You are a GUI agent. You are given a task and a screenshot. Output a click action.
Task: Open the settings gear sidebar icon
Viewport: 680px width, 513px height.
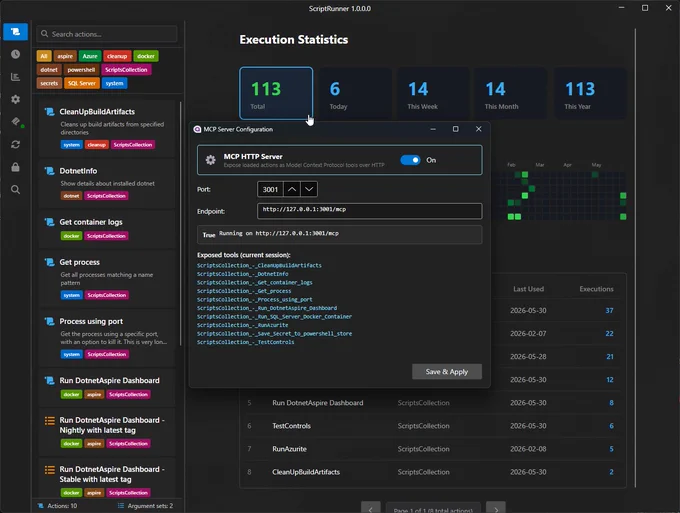tap(16, 99)
